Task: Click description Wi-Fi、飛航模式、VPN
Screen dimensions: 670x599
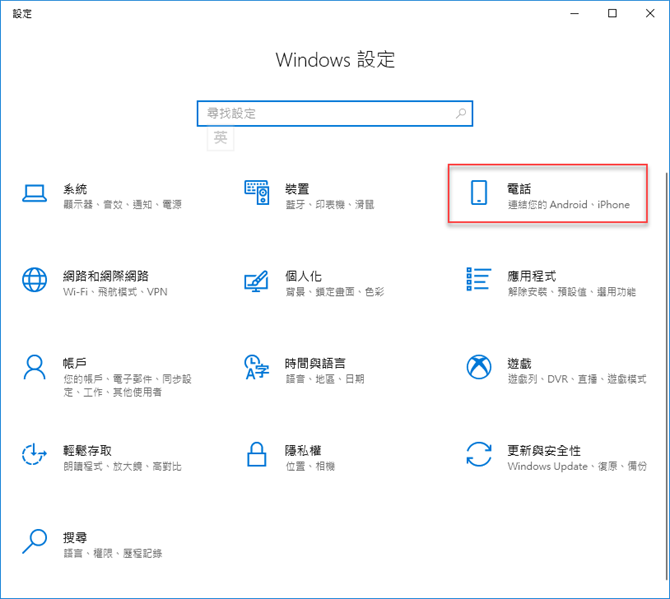Action: coord(115,292)
